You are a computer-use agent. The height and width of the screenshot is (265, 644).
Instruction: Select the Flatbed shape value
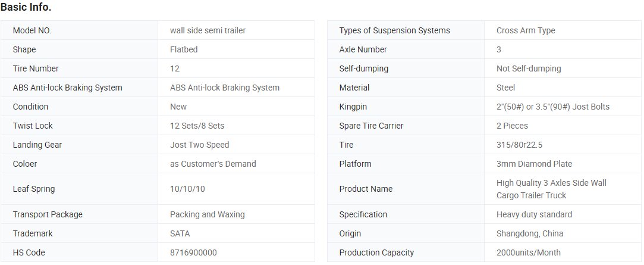[x=184, y=49]
